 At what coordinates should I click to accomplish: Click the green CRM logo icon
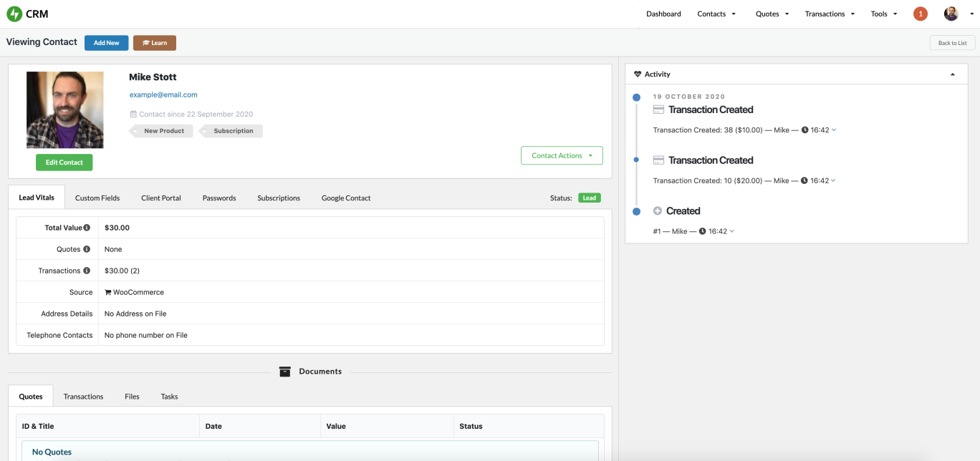[14, 14]
